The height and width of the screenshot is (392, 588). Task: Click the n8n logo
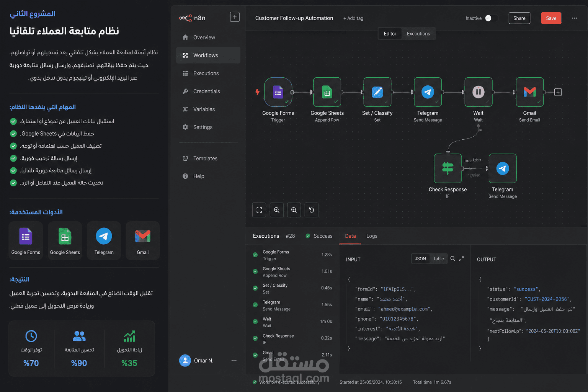tap(192, 18)
